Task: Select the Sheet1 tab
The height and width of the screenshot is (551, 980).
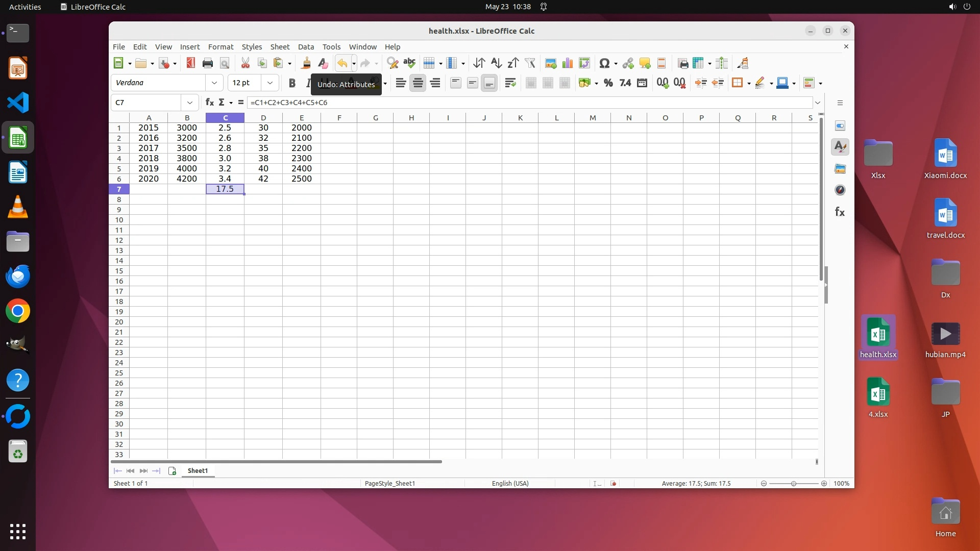Action: point(198,470)
